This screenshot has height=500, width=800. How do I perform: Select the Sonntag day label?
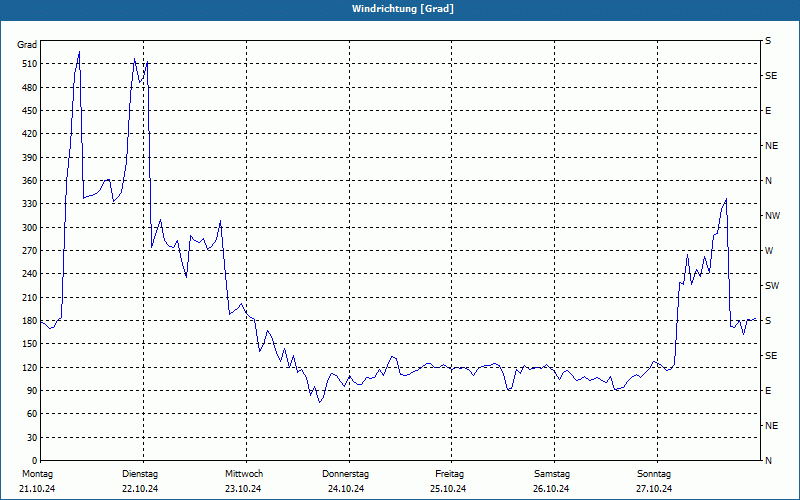pos(654,474)
